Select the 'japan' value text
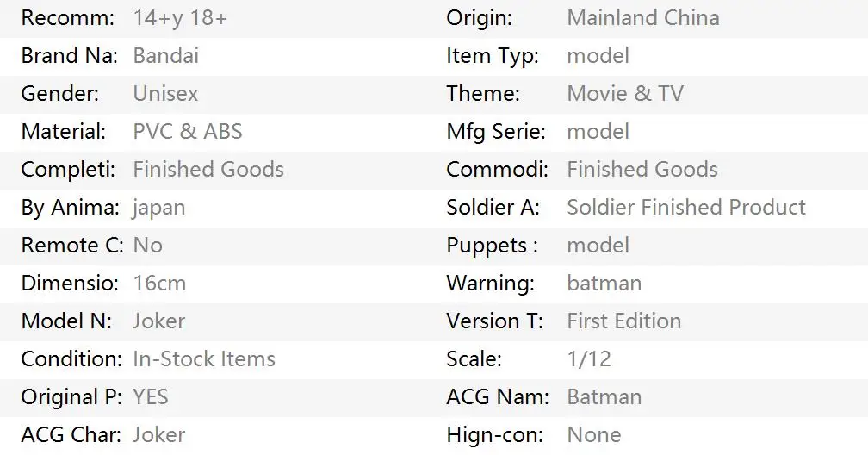The width and height of the screenshot is (868, 455). point(158,208)
